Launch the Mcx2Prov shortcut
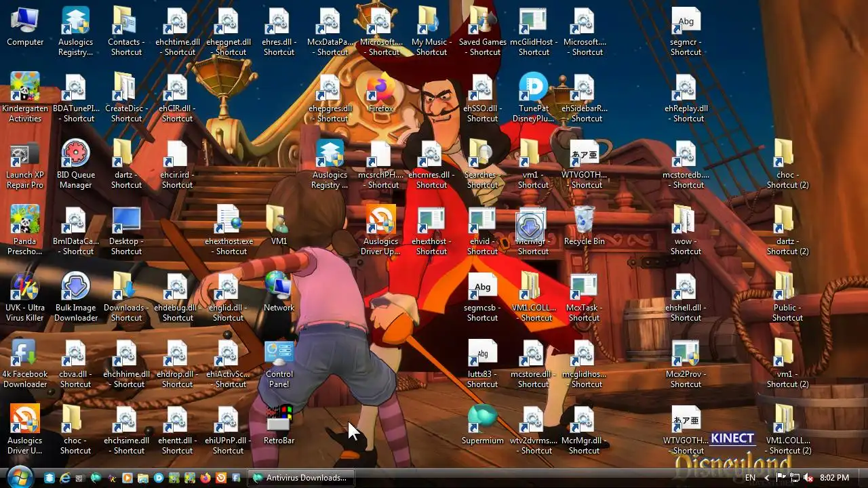The height and width of the screenshot is (488, 868). (686, 364)
